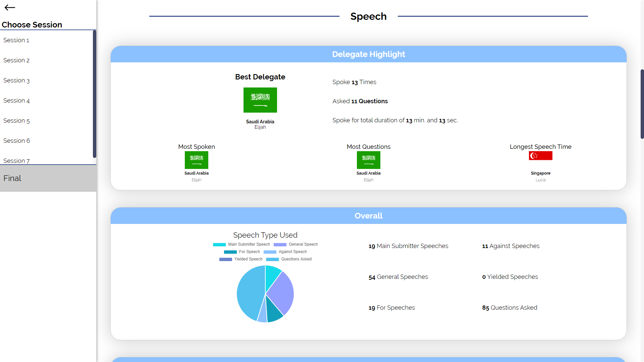
Task: Click the back arrow icon
Action: coord(10,7)
